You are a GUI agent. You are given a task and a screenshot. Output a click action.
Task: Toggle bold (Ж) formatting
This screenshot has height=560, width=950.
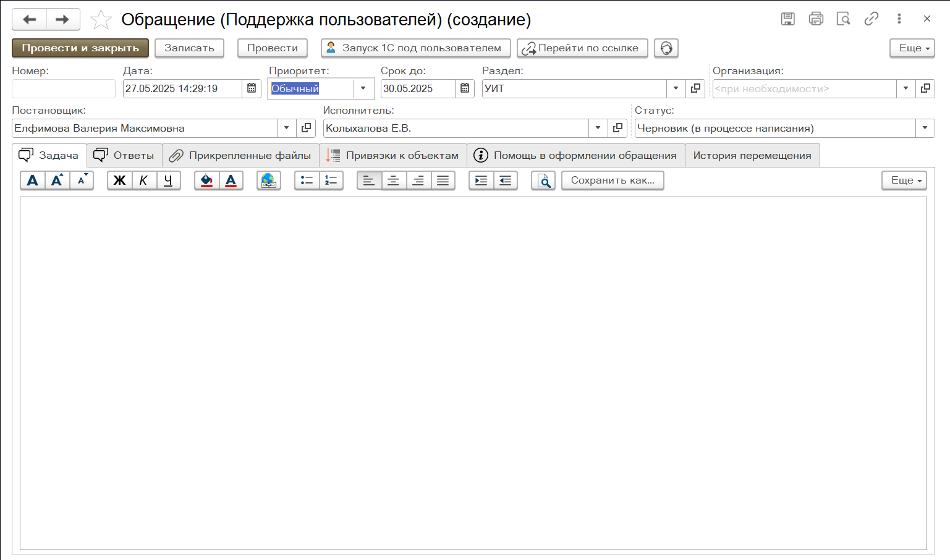[119, 180]
